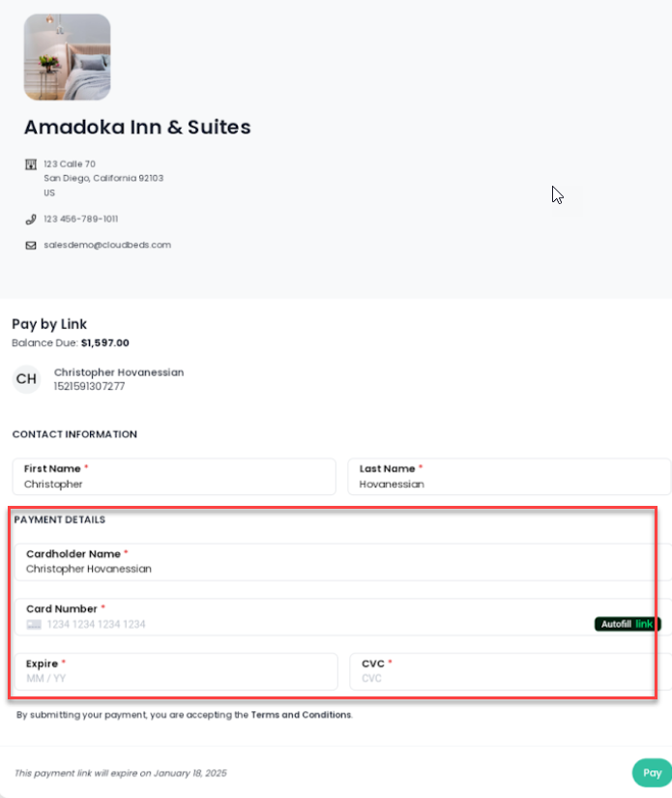This screenshot has height=798, width=672.
Task: Click the CH guest avatar initials
Action: click(x=26, y=379)
